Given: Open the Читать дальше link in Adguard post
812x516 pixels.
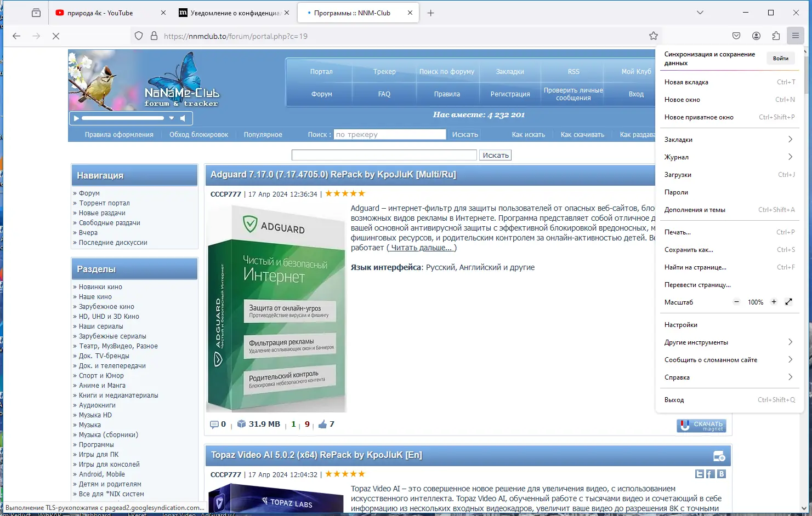Looking at the screenshot, I should pos(421,248).
